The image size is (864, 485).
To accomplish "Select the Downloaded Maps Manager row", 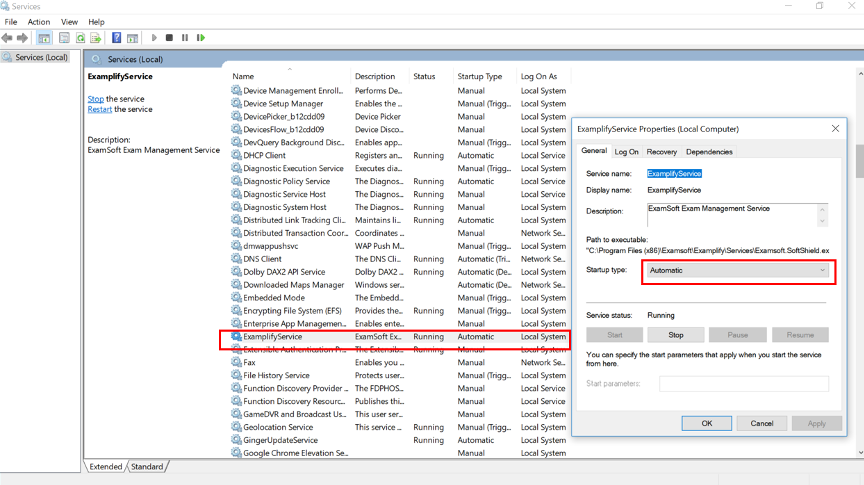I will [x=399, y=284].
